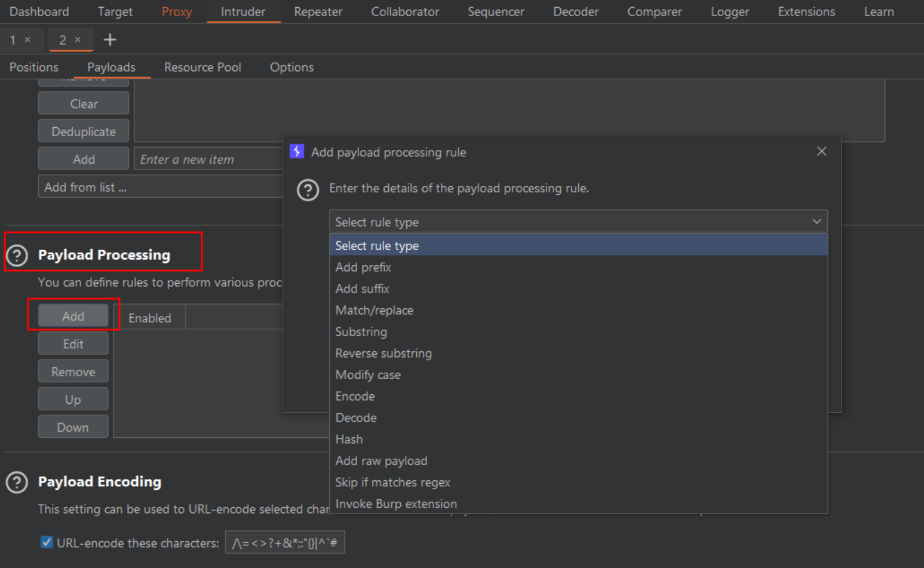Move processing rule Up
This screenshot has width=924, height=568.
pos(73,399)
